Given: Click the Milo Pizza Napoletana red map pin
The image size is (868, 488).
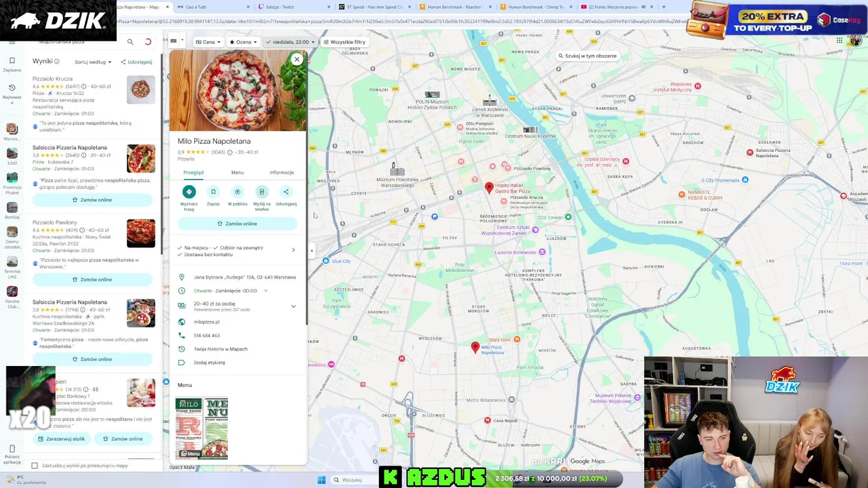Looking at the screenshot, I should coord(475,348).
